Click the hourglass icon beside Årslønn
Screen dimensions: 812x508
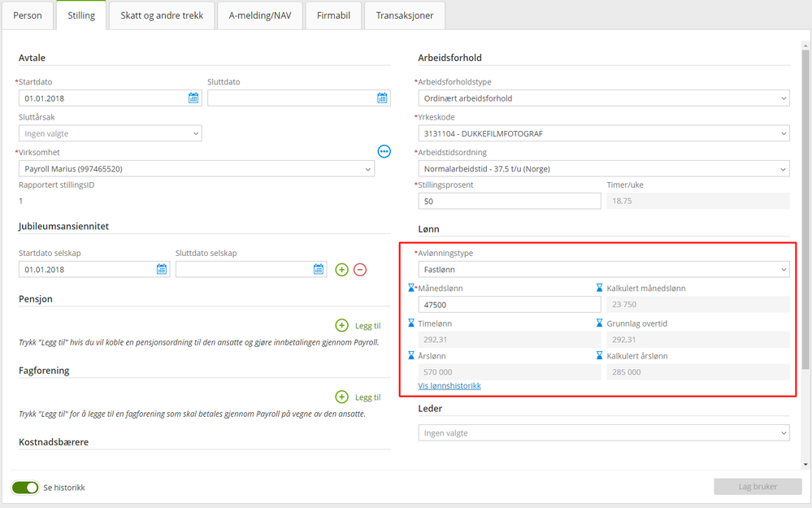tap(411, 355)
